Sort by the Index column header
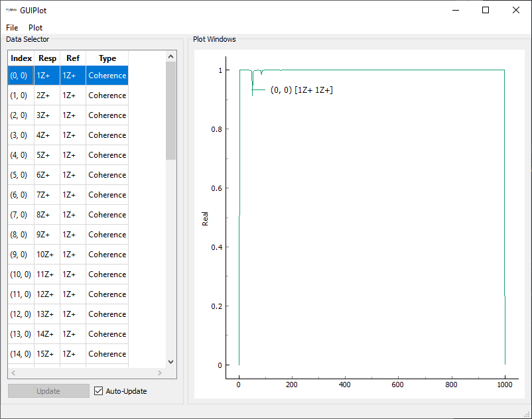Screen dimensions: 532x419 (x=21, y=58)
